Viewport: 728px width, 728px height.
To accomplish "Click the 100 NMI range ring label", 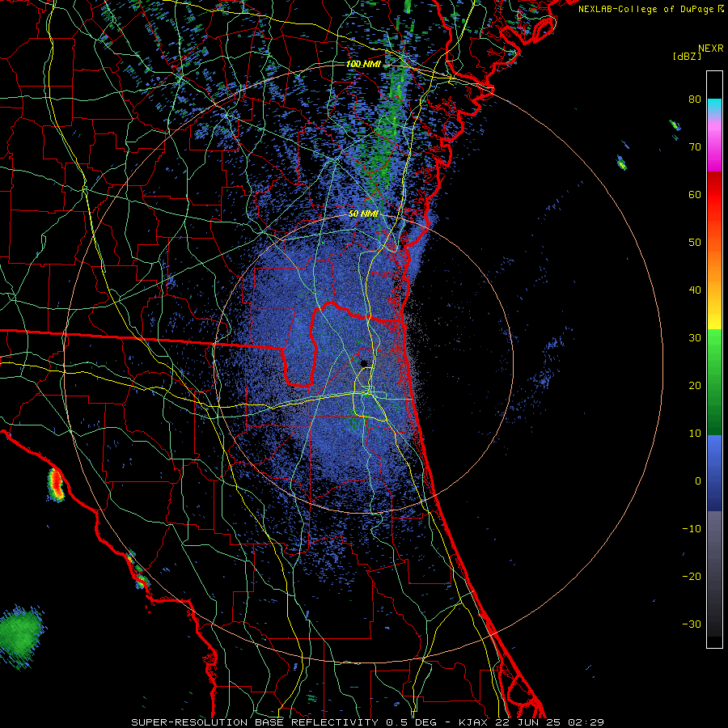I will (363, 64).
